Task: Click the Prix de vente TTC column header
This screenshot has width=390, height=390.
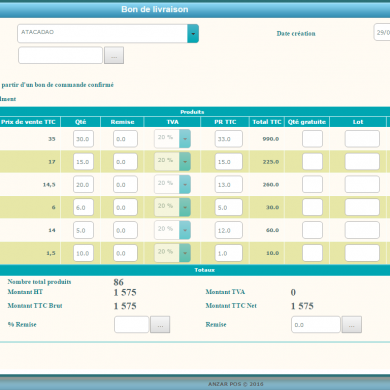Action: pos(30,122)
